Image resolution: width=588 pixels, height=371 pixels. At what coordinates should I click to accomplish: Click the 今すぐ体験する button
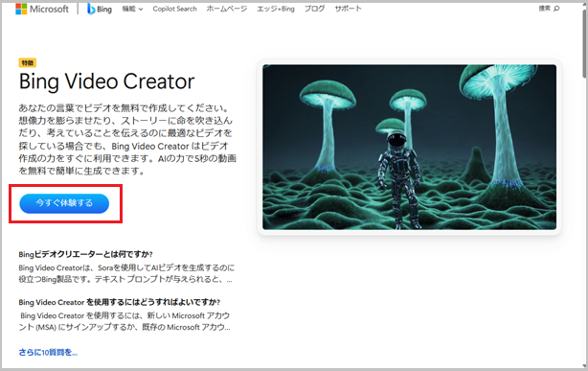(64, 203)
